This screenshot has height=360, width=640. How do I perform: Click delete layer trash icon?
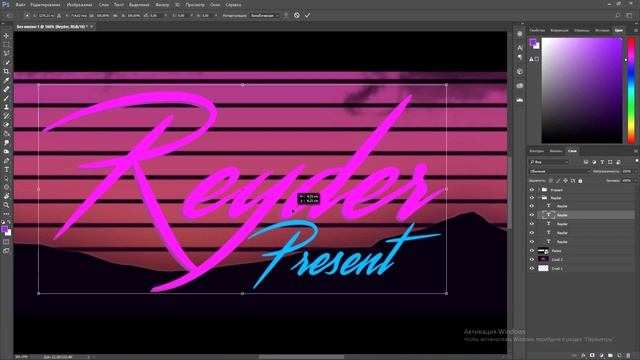click(x=628, y=356)
